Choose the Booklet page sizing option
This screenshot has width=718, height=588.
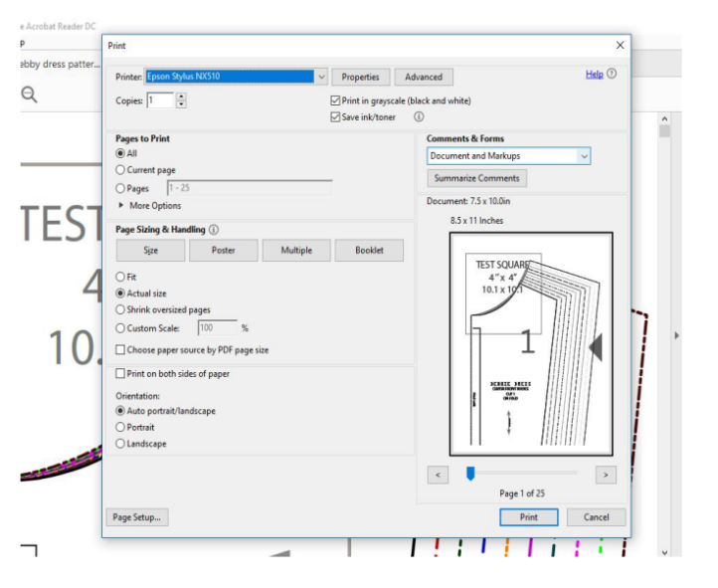point(369,251)
